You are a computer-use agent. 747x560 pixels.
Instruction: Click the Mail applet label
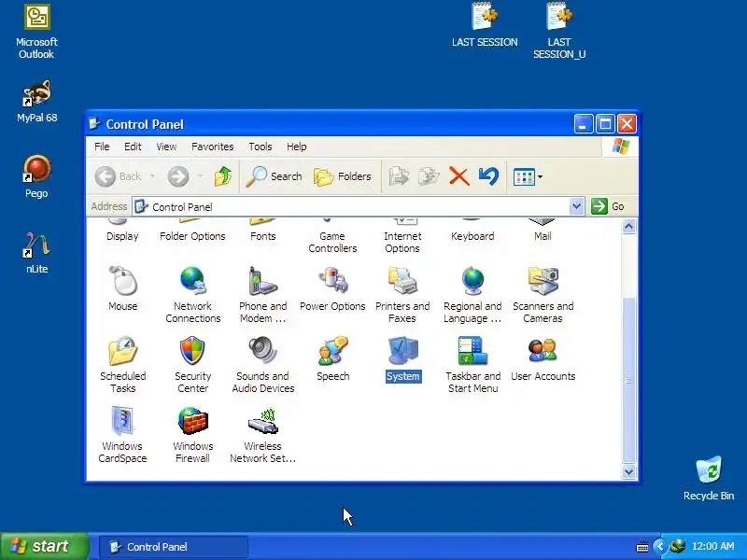(x=543, y=236)
